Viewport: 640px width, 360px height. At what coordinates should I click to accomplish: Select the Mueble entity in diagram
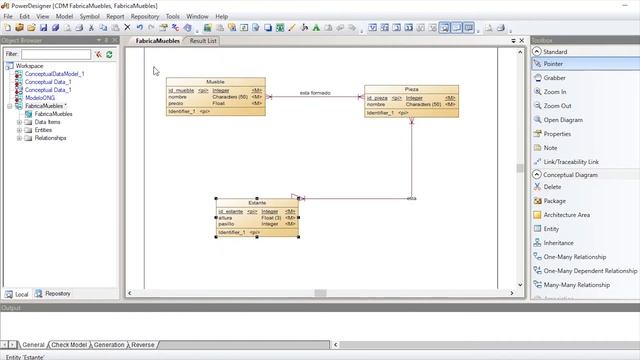[x=216, y=97]
